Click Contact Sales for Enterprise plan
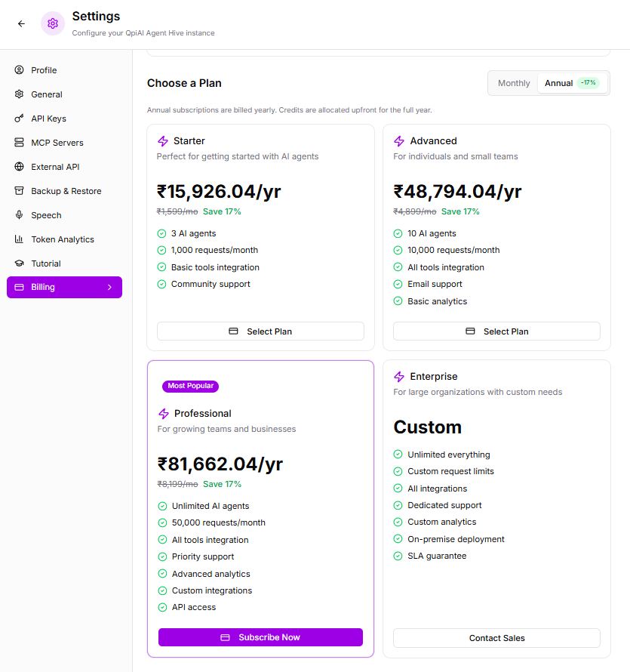 (x=496, y=638)
